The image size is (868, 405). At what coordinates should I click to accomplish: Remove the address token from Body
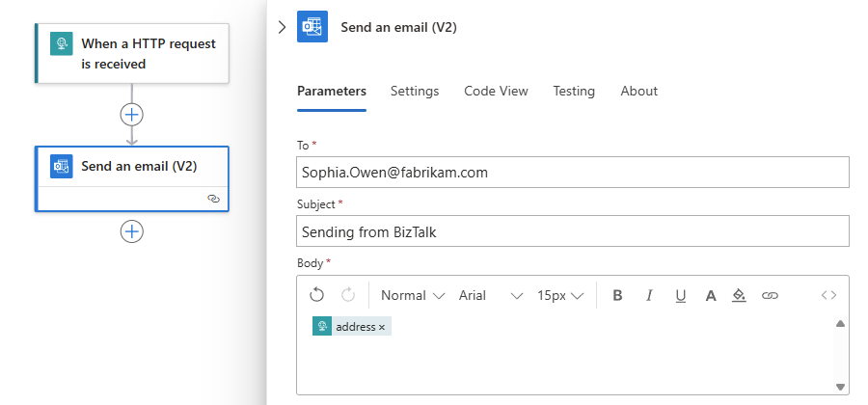381,328
